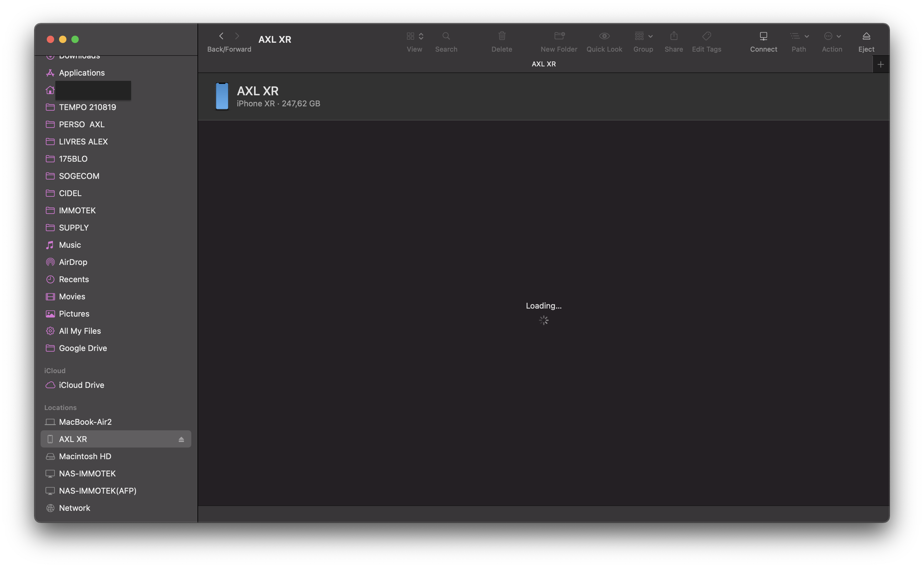Screen dimensions: 924x568
Task: Open the NAS-IMMOTEK(AFP) network location
Action: coord(98,491)
